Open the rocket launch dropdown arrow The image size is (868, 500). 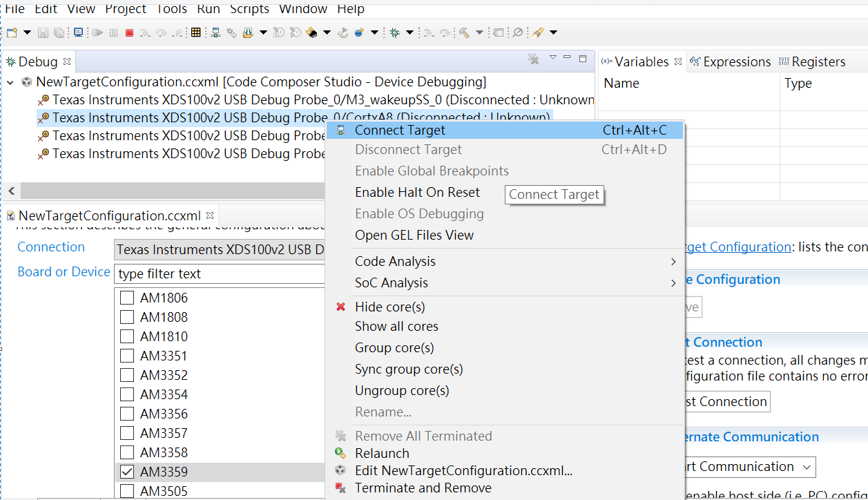[553, 32]
